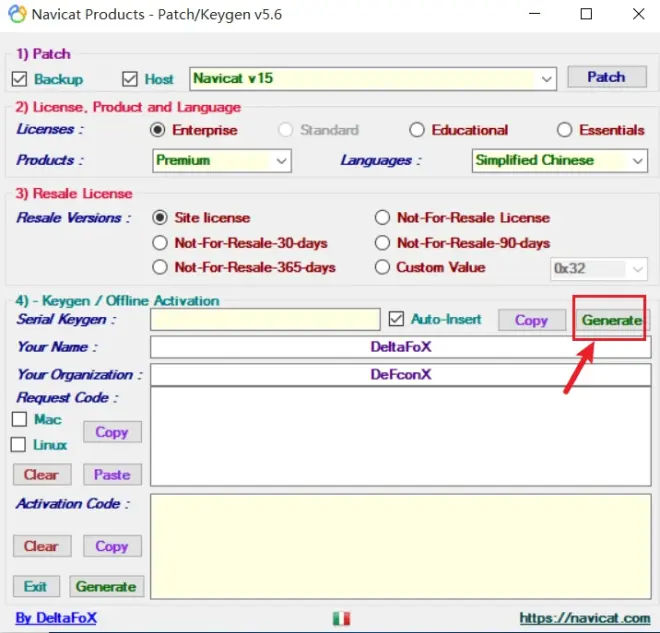The image size is (660, 633).
Task: Click the Your Name field DeltaFoX
Action: coord(401,347)
